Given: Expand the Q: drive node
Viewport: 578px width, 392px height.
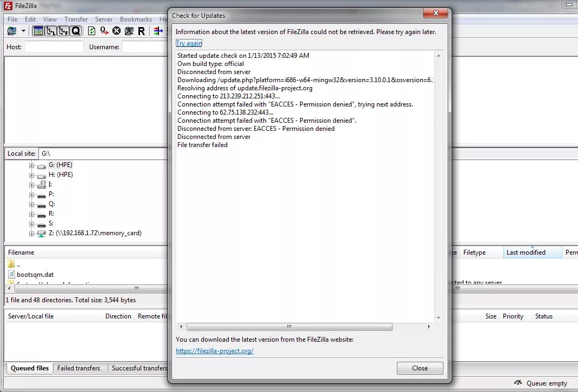Looking at the screenshot, I should [x=32, y=205].
